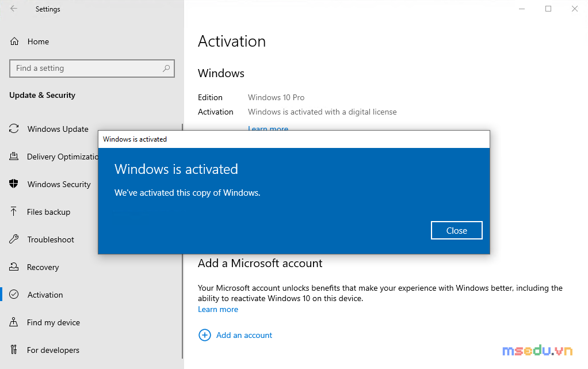Click the Troubleshoot wrench icon
This screenshot has height=369, width=588.
(14, 239)
